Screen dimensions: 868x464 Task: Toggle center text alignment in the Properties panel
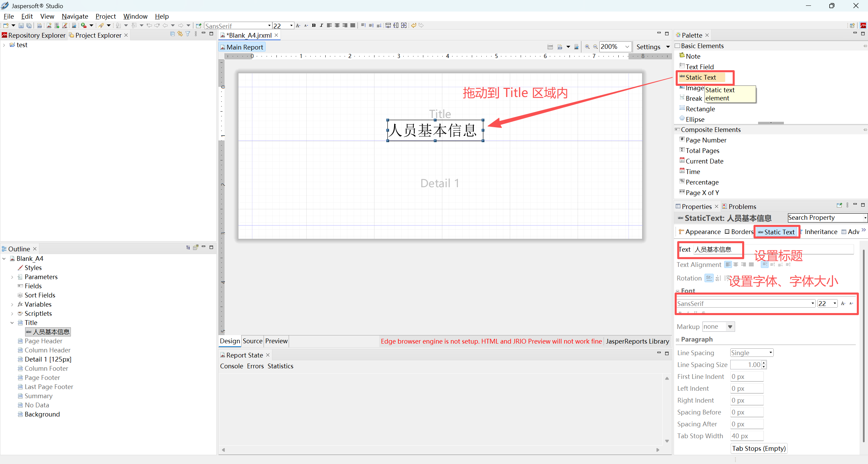[736, 265]
